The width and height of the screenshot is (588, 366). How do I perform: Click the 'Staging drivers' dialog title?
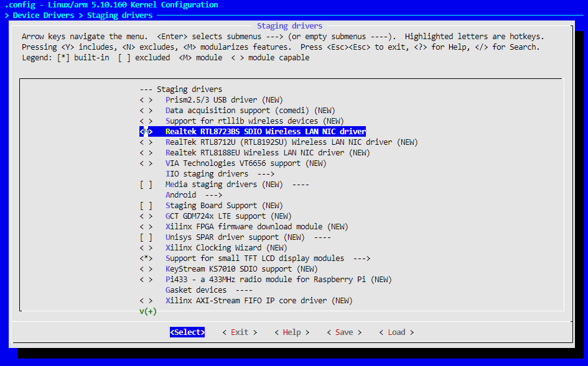pos(289,26)
